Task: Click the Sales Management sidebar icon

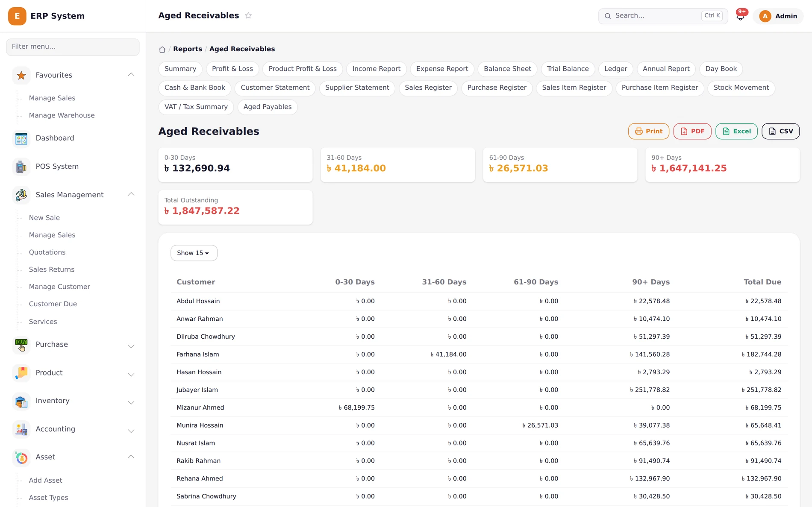Action: pos(21,195)
